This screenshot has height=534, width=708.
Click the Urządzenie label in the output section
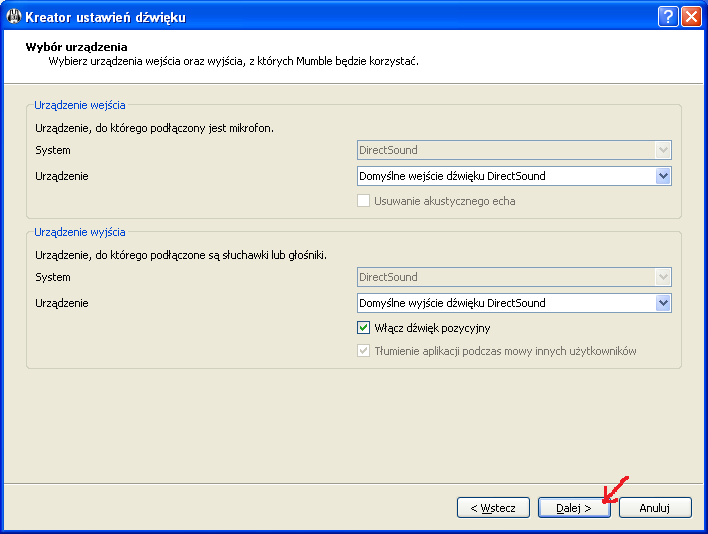[61, 303]
